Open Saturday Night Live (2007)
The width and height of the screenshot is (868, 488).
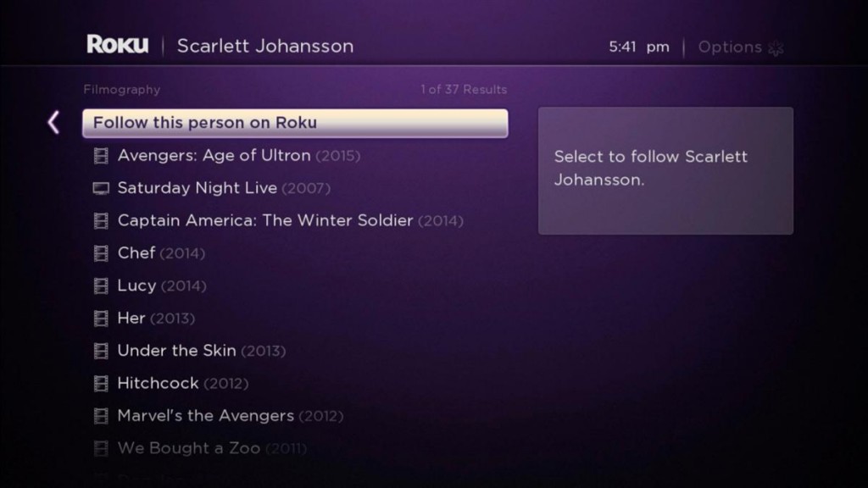[224, 188]
